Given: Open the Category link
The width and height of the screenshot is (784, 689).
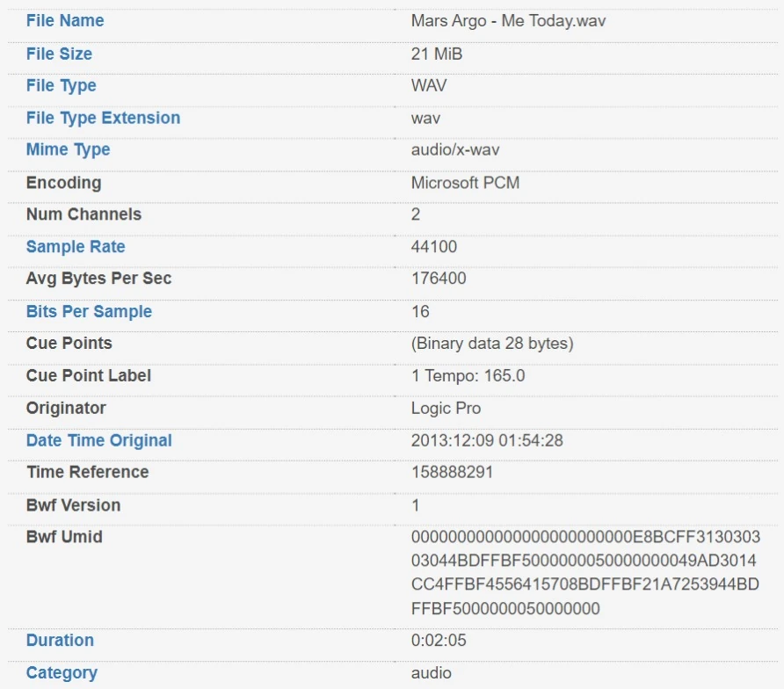Looking at the screenshot, I should pyautogui.click(x=62, y=672).
